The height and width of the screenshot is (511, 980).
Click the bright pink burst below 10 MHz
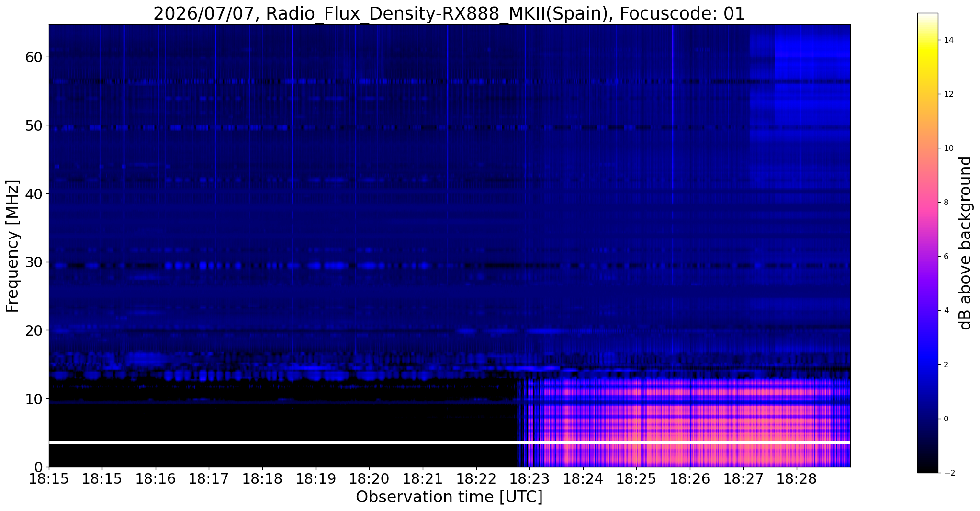click(x=694, y=421)
